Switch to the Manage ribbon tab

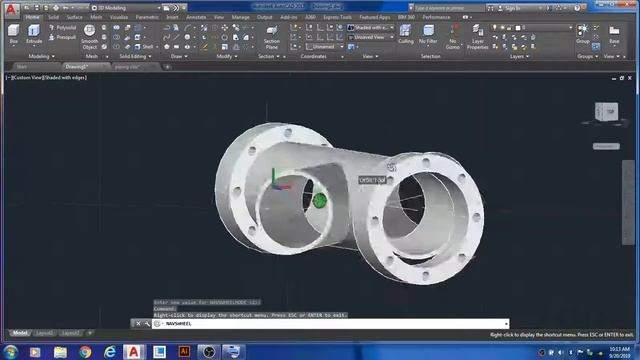click(x=240, y=17)
